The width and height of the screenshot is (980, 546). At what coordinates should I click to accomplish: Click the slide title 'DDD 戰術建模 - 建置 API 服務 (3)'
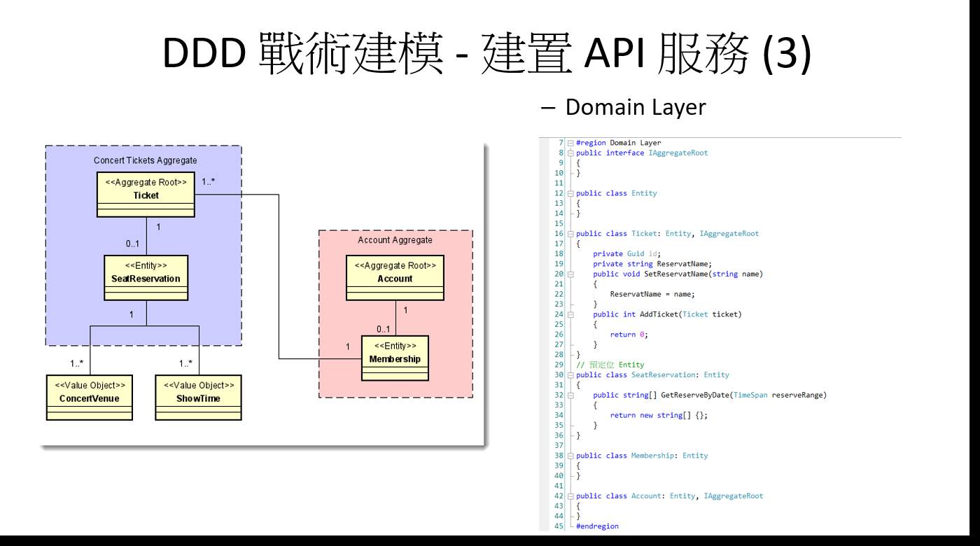point(488,53)
